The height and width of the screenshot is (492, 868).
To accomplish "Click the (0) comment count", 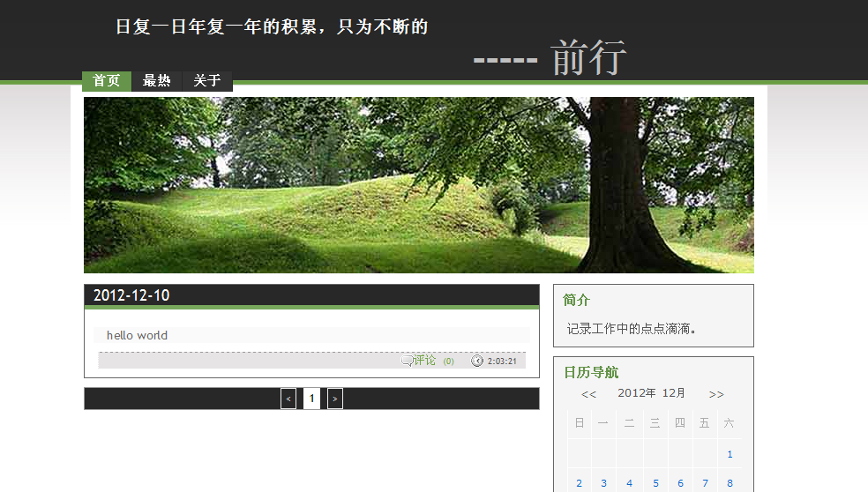I will [448, 362].
